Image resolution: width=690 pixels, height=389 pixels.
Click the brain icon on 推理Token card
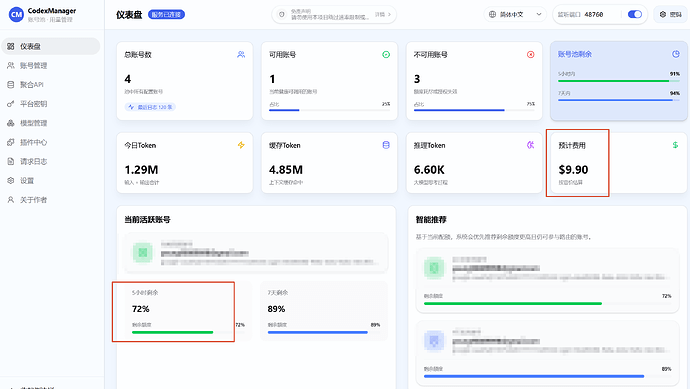coord(531,145)
